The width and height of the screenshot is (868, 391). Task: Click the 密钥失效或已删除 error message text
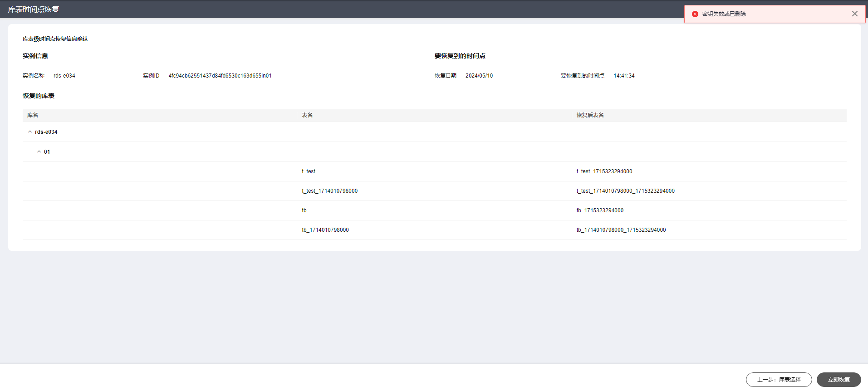point(724,14)
